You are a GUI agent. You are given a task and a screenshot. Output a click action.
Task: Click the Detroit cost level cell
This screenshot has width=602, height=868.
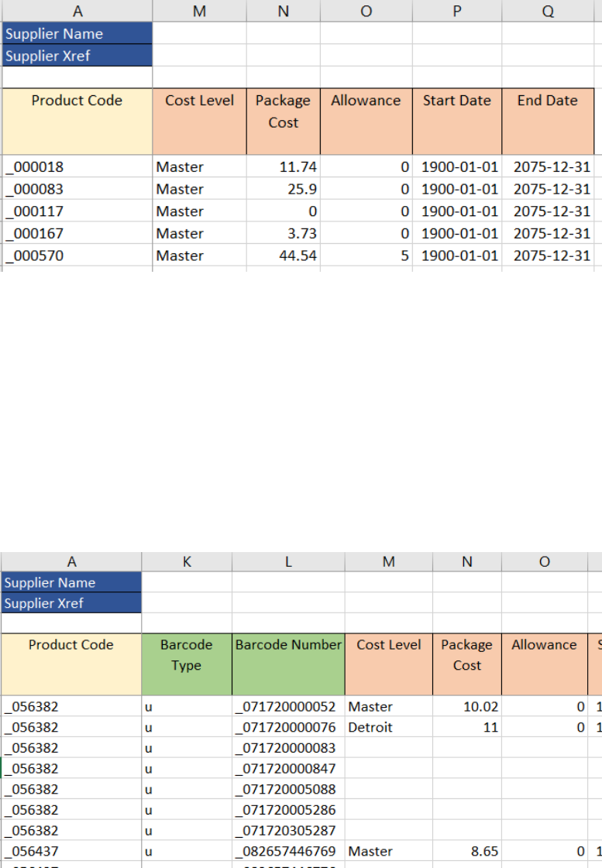tap(389, 727)
